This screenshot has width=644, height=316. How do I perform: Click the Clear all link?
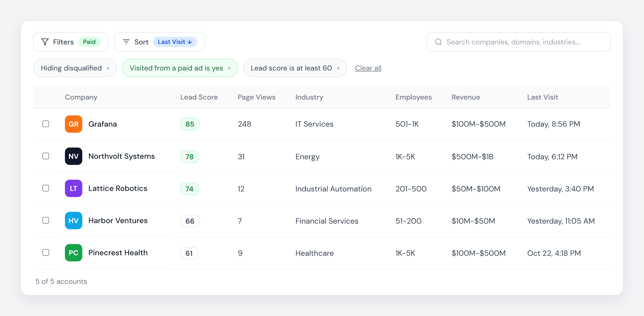pos(368,68)
